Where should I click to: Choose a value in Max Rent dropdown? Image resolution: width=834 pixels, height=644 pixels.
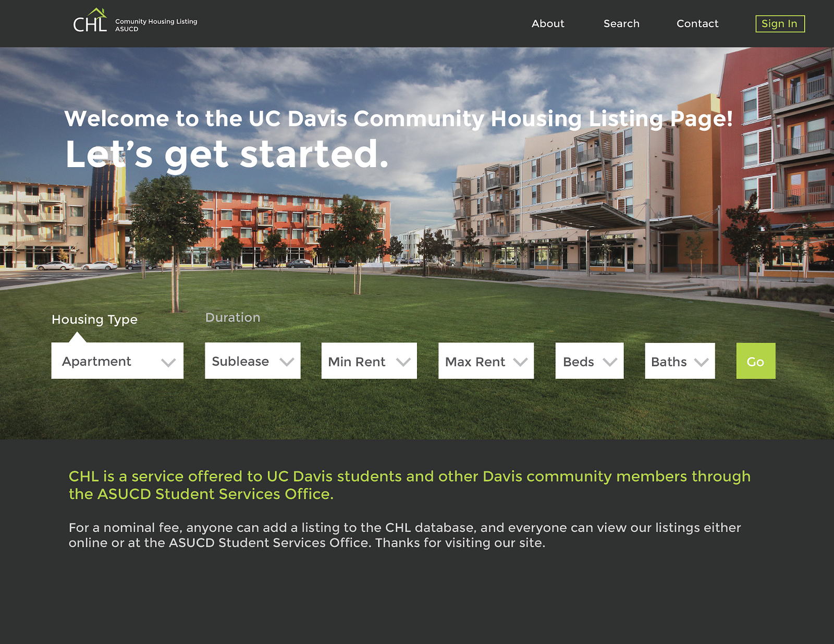(x=486, y=361)
